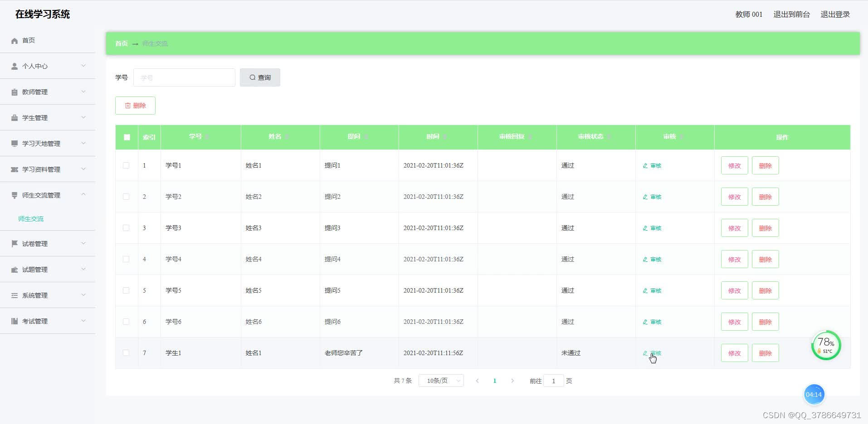Viewport: 868px width, 424px height.
Task: Click 修改 for row 学号1
Action: [734, 165]
